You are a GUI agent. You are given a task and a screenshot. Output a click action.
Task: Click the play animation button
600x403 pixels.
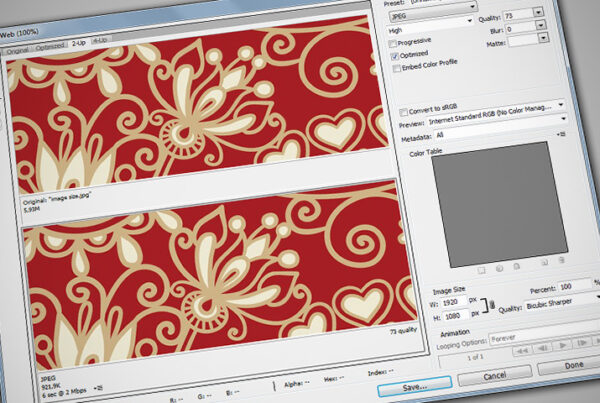[x=562, y=344]
